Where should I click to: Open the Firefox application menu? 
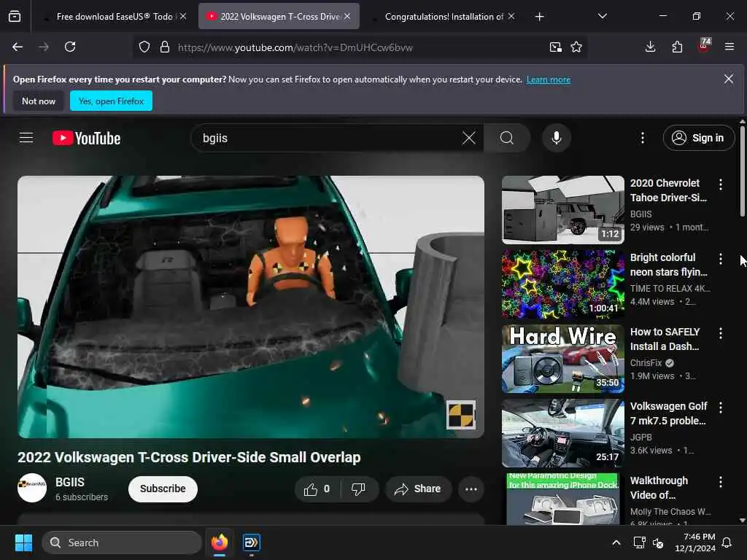[x=729, y=47]
